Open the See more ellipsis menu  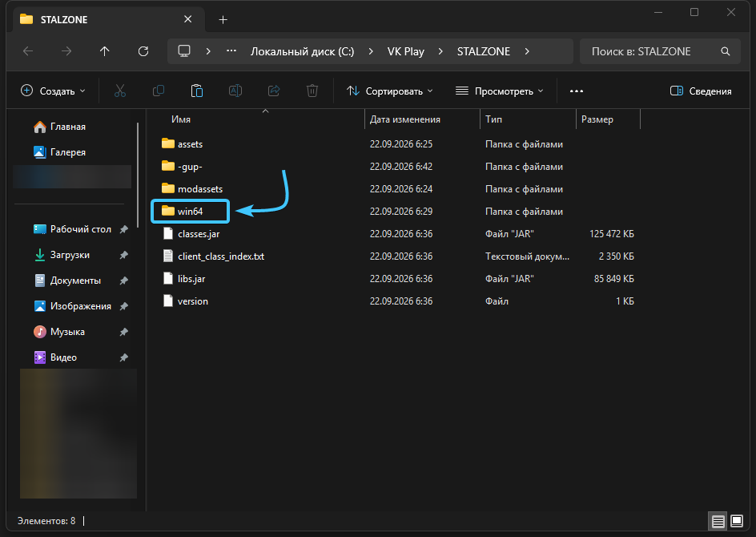(x=577, y=91)
